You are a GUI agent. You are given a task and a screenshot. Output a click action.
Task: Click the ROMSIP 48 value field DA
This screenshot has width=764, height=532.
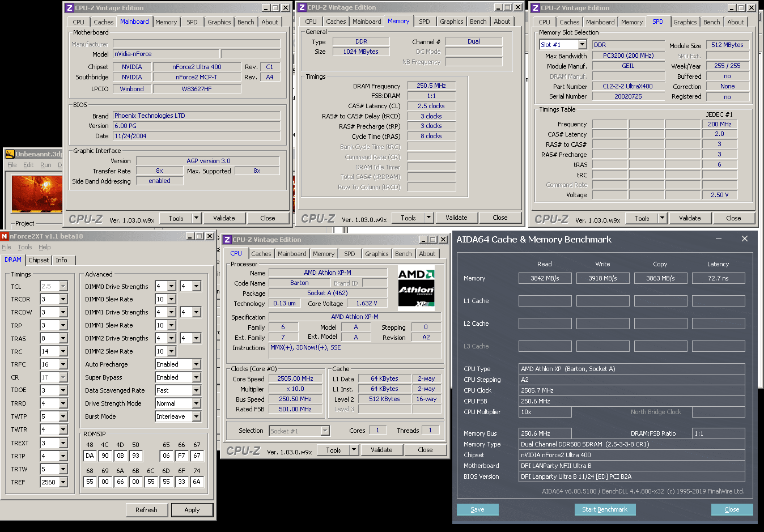[x=90, y=456]
